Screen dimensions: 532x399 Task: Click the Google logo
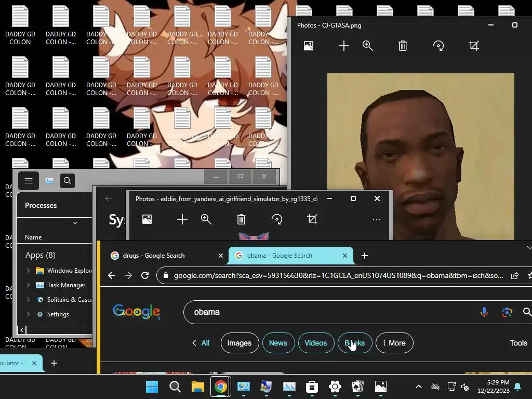(137, 312)
